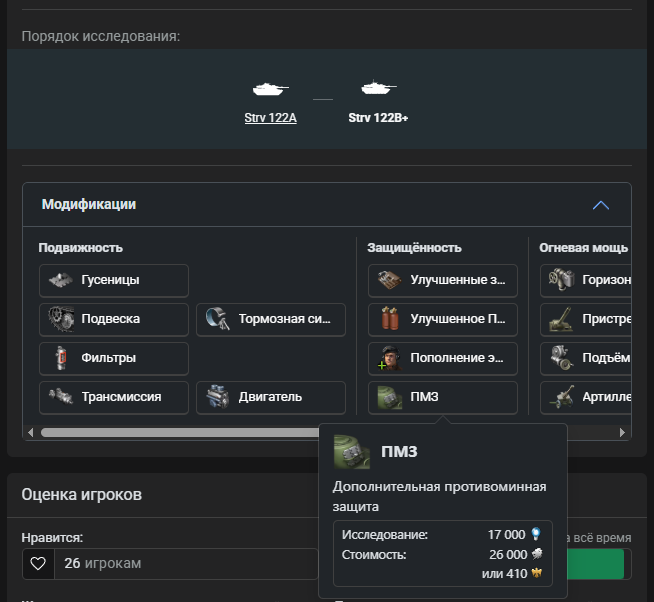
Task: Click the или 410 price text
Action: [x=504, y=574]
